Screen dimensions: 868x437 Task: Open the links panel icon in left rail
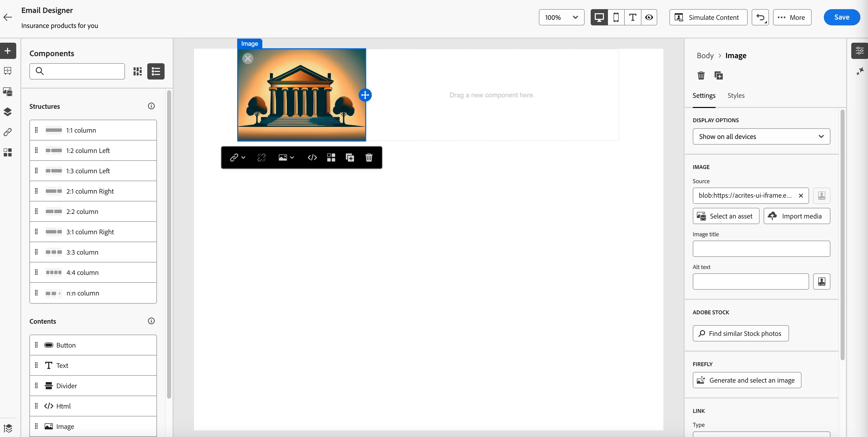tap(8, 132)
